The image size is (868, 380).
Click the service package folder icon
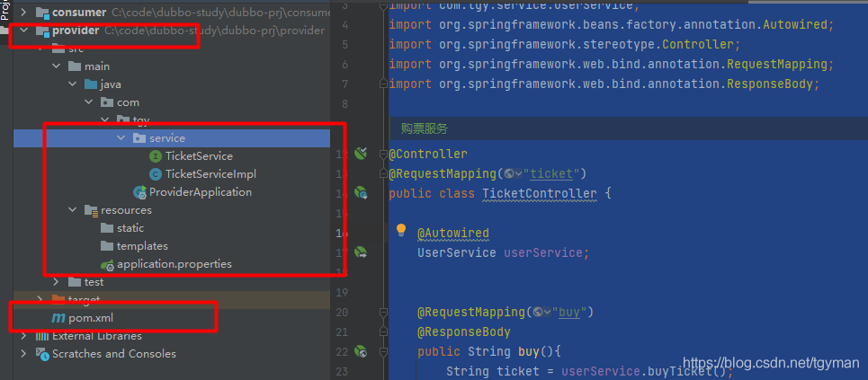click(139, 138)
